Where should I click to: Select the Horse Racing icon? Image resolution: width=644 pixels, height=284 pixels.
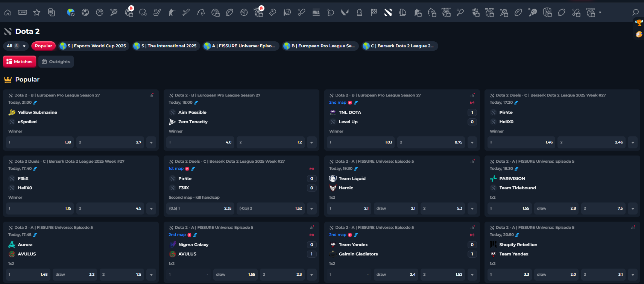(201, 12)
